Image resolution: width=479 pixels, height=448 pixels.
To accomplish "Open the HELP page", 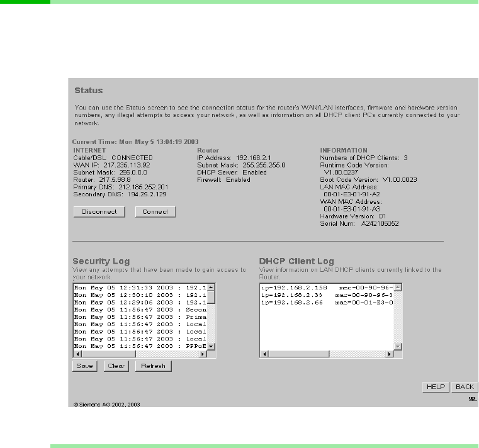I will tap(436, 387).
